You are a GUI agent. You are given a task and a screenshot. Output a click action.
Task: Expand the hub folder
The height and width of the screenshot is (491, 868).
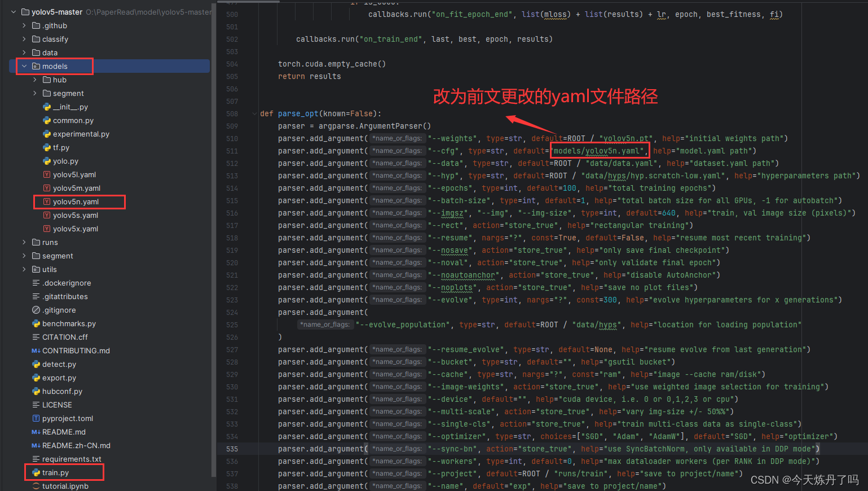tap(35, 80)
